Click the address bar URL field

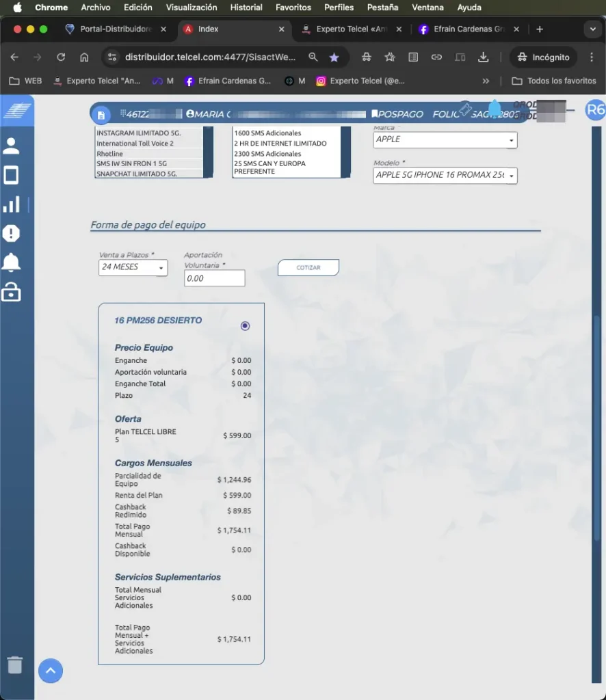pos(210,57)
